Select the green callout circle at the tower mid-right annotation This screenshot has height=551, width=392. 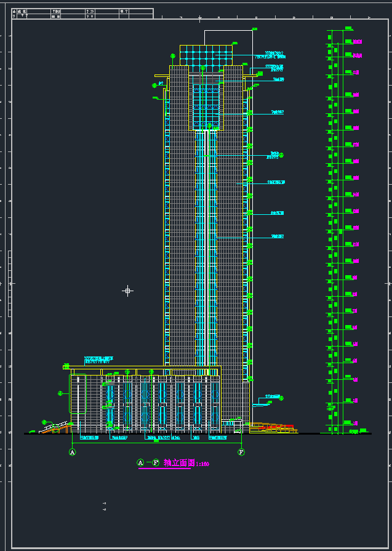tap(281, 155)
